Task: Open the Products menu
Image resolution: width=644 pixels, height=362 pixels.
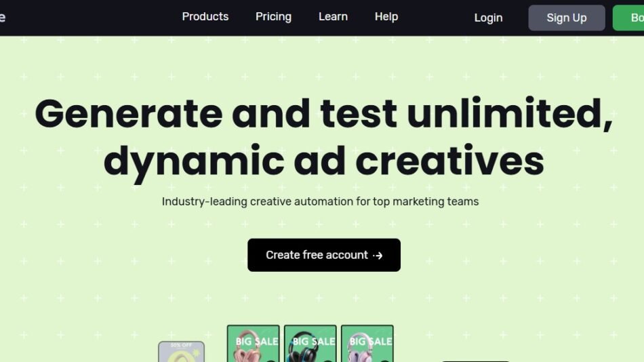Action: [x=205, y=17]
